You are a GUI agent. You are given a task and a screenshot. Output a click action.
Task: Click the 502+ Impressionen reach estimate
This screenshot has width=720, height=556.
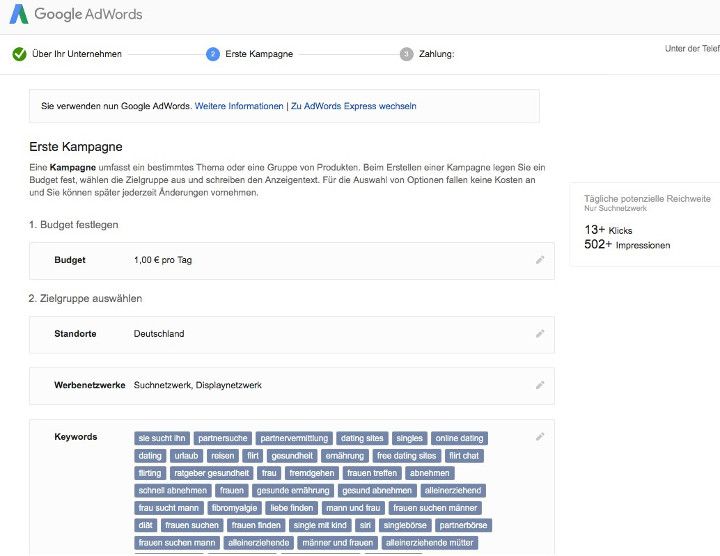click(627, 245)
